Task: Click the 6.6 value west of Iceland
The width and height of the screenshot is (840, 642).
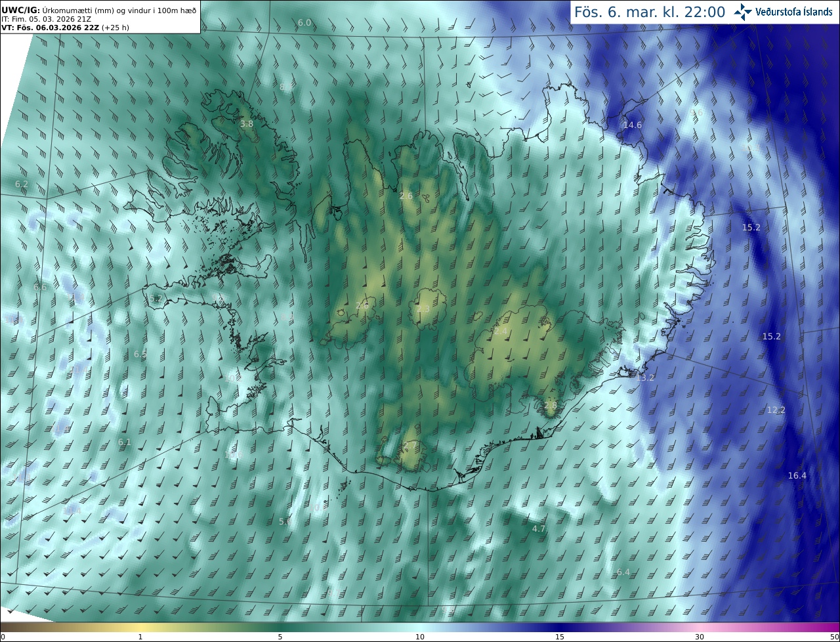Action: point(40,287)
